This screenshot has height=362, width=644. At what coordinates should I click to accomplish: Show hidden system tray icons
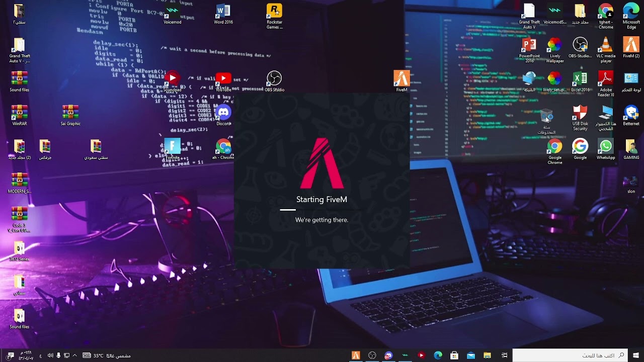[x=74, y=355]
